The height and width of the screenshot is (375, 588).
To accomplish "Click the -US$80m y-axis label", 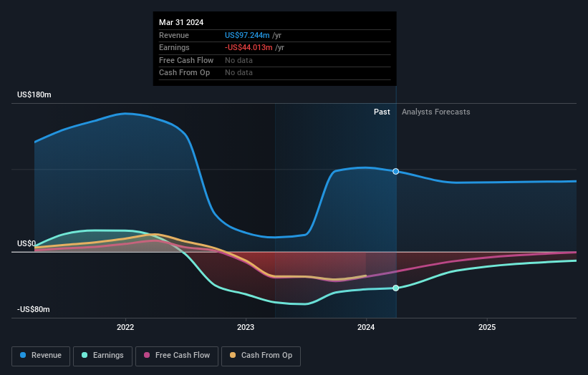I will [x=34, y=309].
